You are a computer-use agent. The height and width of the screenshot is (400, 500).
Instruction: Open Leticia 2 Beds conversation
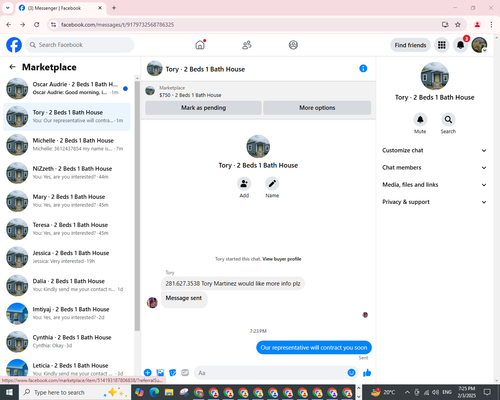[67, 368]
